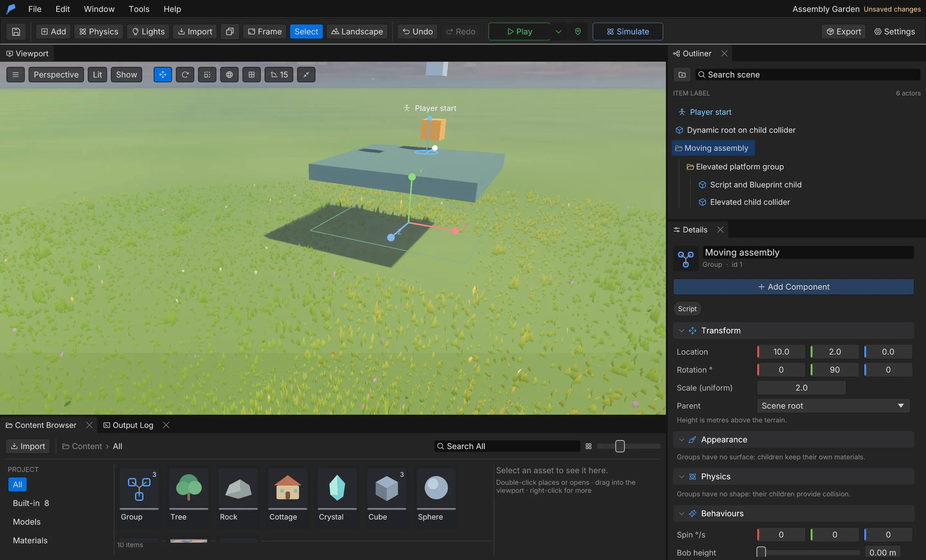Click the duplicate icon next to Import
Screen dimensions: 926x560
pyautogui.click(x=230, y=32)
